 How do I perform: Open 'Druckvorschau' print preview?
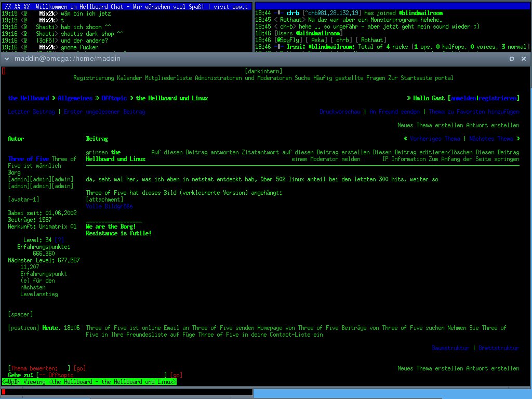(x=340, y=112)
